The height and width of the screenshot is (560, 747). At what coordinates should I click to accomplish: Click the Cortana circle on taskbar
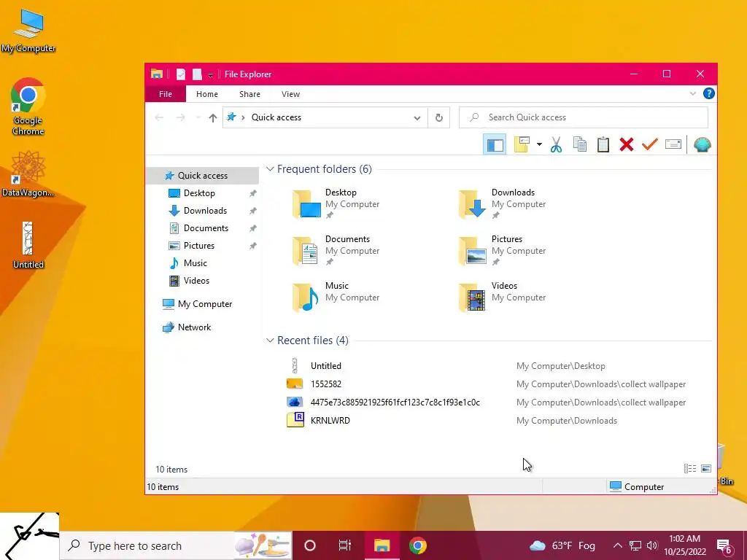309,545
